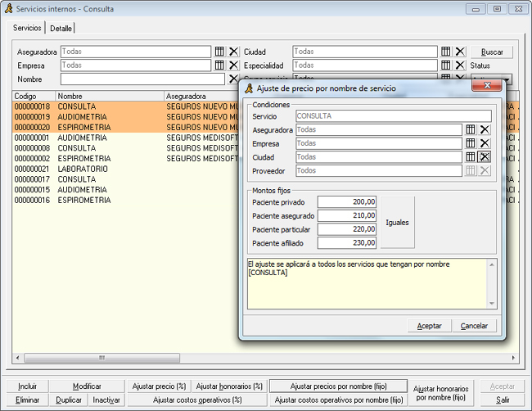Click the Modificar button
This screenshot has width=532, height=411.
(87, 386)
